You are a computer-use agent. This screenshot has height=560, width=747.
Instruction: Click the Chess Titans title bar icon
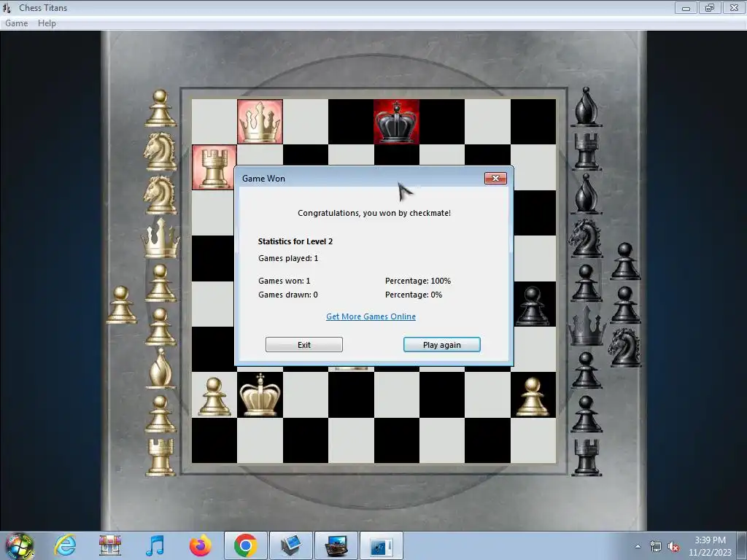coord(7,7)
